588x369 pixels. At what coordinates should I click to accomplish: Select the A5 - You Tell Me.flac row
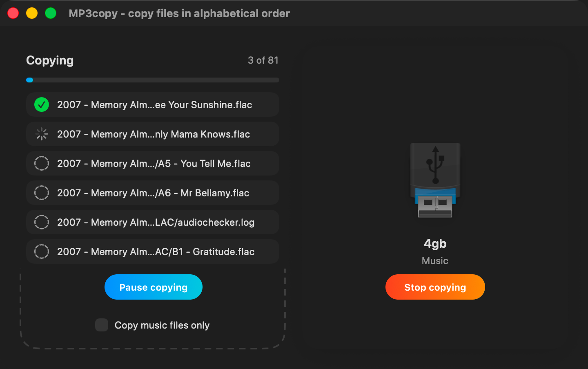pos(153,163)
